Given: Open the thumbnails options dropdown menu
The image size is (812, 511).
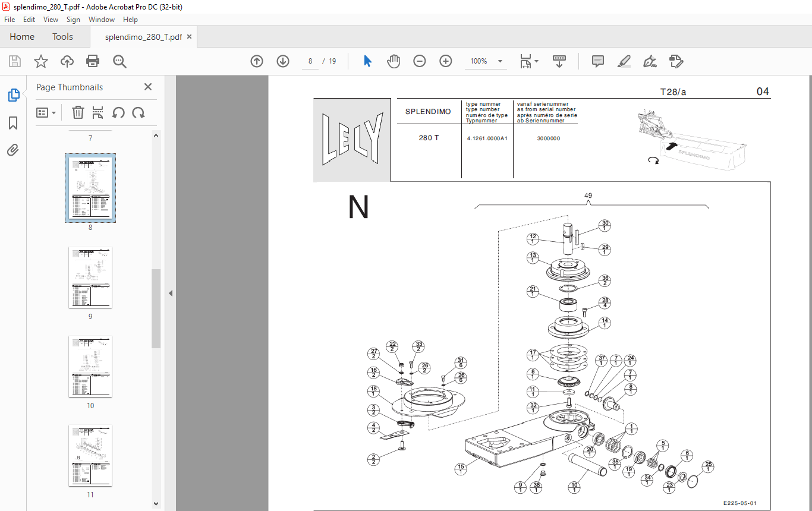Looking at the screenshot, I should point(46,112).
